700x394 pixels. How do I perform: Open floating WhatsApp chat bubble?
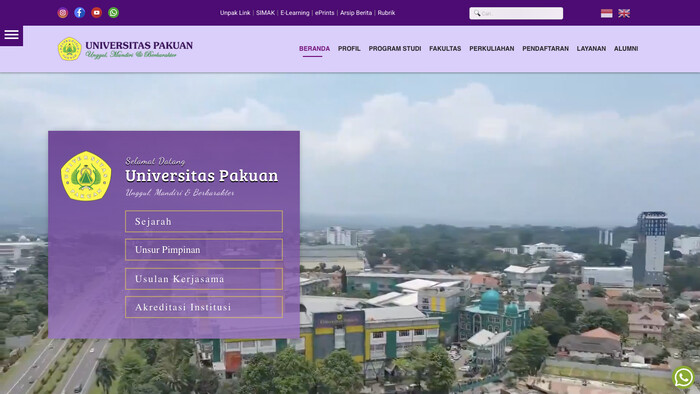tap(683, 377)
